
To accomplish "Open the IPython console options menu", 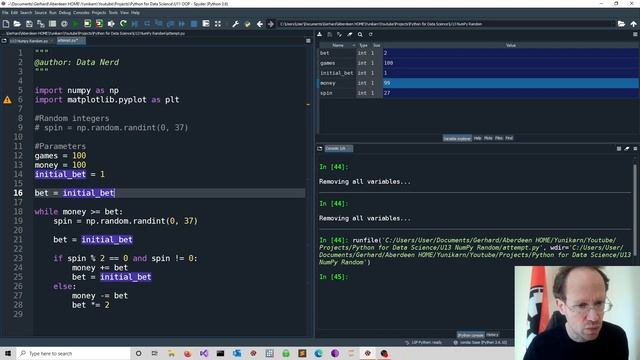I will [635, 149].
